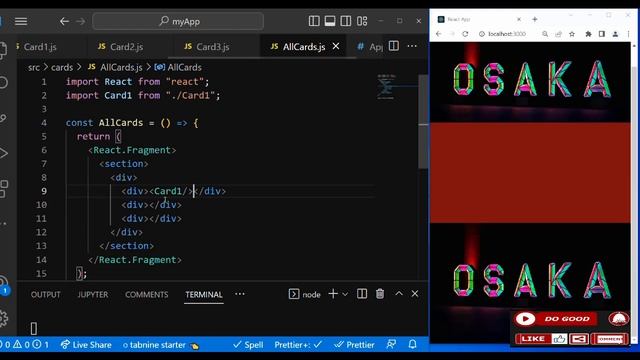The image size is (640, 360).
Task: Toggle the secondary sidebar layout icon
Action: click(x=346, y=21)
